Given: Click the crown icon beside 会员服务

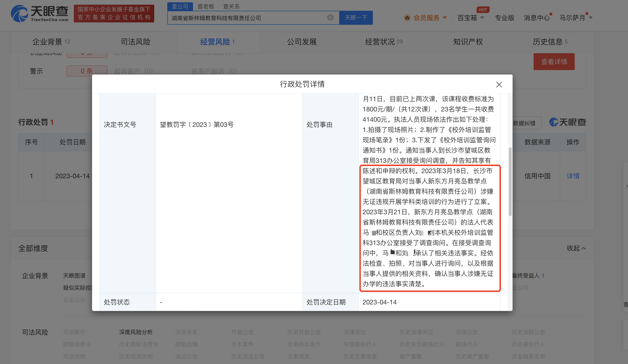Looking at the screenshot, I should pyautogui.click(x=407, y=18).
